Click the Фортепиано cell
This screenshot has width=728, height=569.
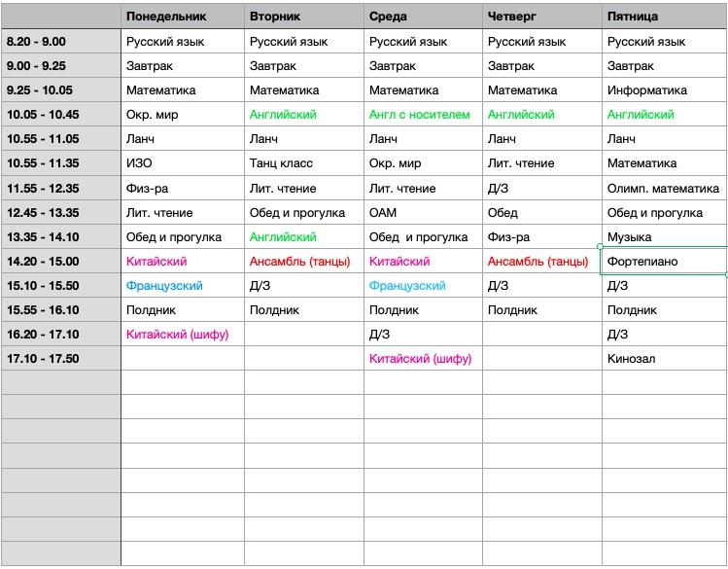(x=664, y=262)
